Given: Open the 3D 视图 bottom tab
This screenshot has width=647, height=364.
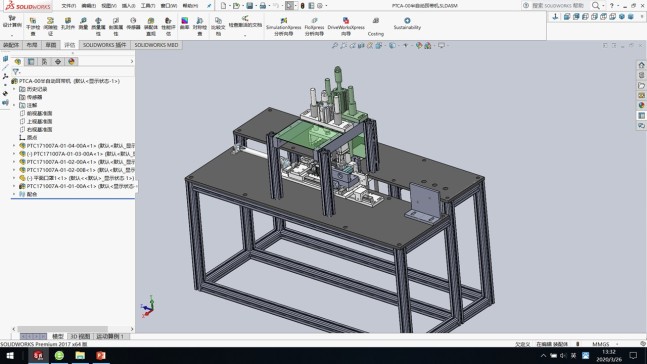Looking at the screenshot, I should (80, 336).
